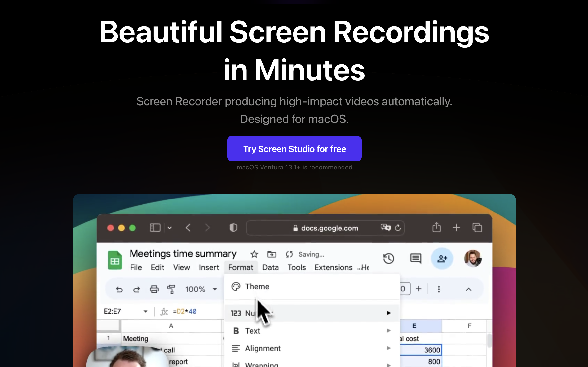The image size is (588, 367).
Task: Share spreadsheet via person-plus icon
Action: pos(442,258)
